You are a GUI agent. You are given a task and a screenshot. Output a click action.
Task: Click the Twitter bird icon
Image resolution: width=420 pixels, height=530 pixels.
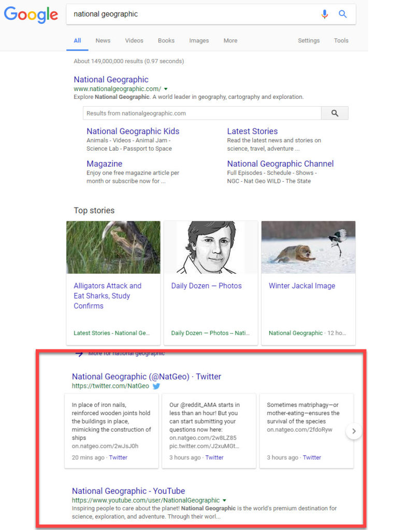[x=156, y=386]
